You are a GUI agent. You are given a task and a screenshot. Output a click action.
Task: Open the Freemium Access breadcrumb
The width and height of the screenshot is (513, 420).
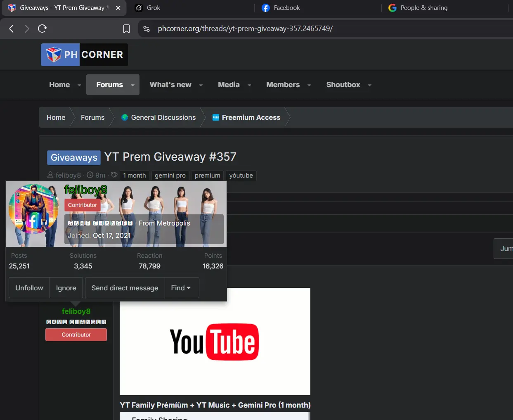(251, 117)
